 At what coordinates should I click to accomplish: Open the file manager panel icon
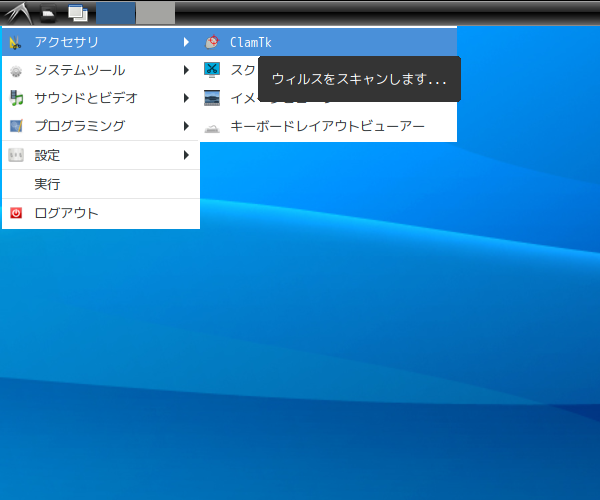[x=48, y=13]
